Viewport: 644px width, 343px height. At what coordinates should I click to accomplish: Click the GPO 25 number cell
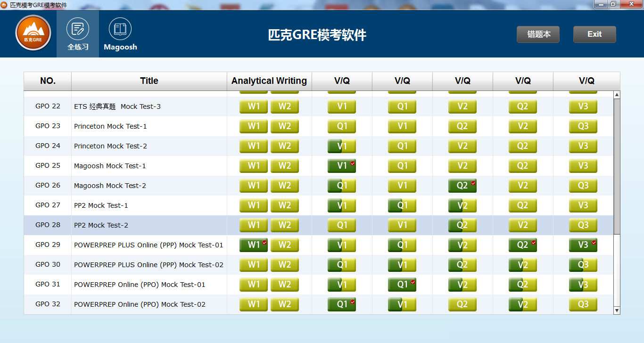pyautogui.click(x=48, y=166)
